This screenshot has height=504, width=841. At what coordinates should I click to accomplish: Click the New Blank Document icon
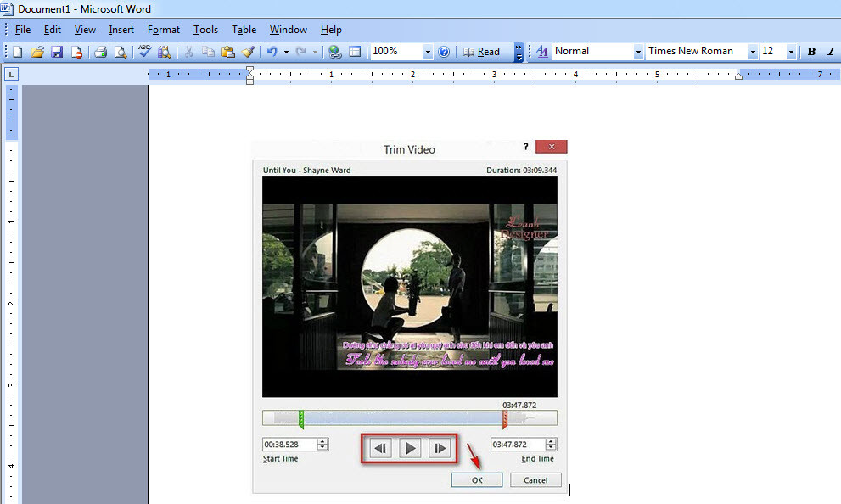click(x=17, y=52)
